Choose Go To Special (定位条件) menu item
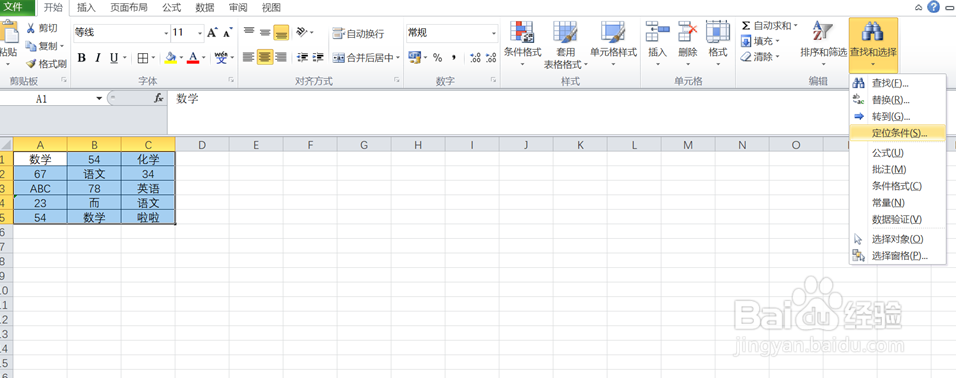This screenshot has height=378, width=956. (x=897, y=132)
